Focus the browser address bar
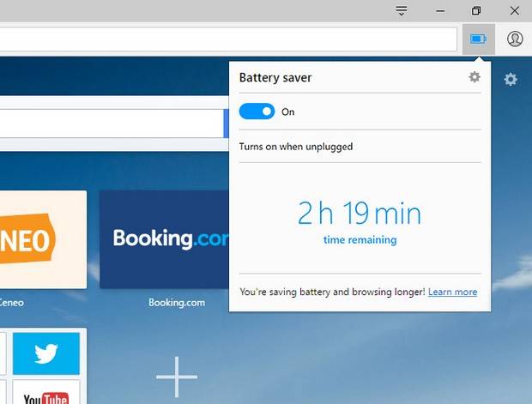The height and width of the screenshot is (404, 532). coord(228,39)
